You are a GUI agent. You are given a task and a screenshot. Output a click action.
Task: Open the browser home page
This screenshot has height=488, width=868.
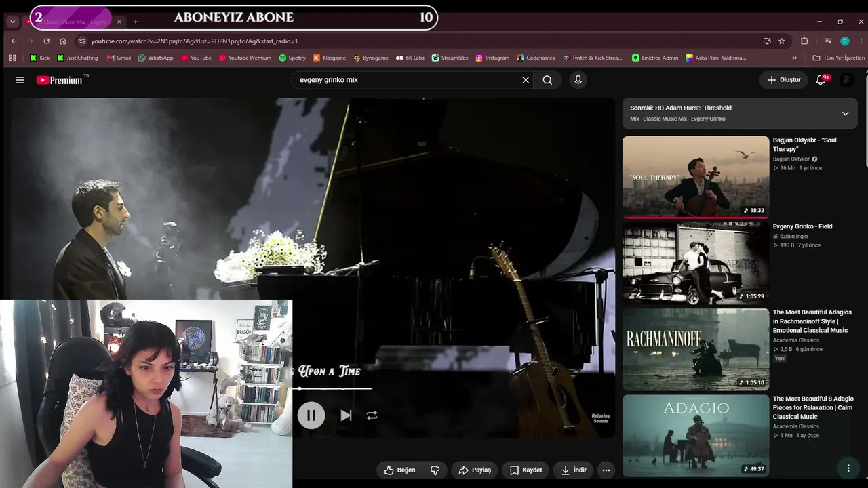point(63,41)
